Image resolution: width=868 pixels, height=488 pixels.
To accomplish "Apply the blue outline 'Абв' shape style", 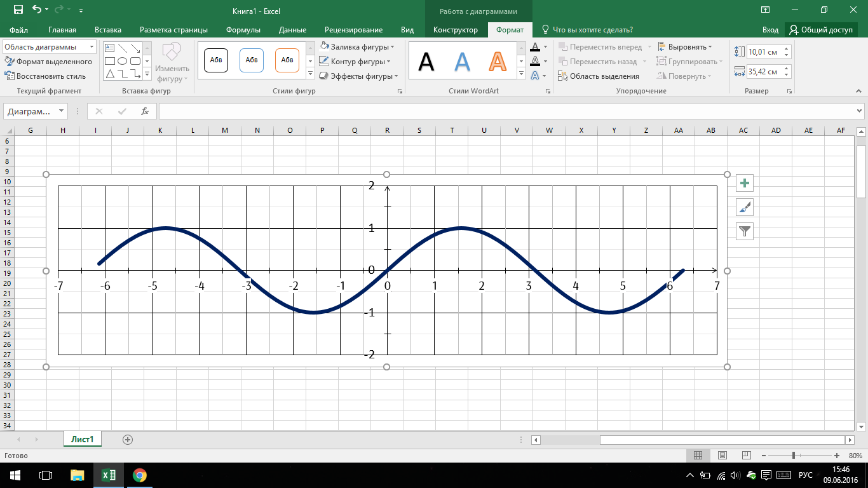I will (x=252, y=60).
